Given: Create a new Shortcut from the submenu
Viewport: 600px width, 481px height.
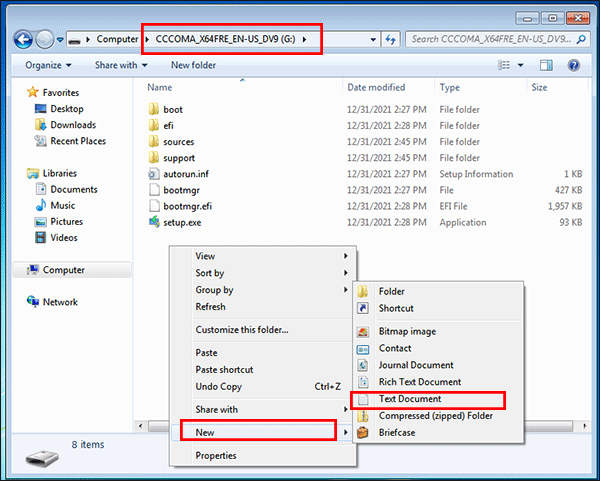Looking at the screenshot, I should pos(438,308).
